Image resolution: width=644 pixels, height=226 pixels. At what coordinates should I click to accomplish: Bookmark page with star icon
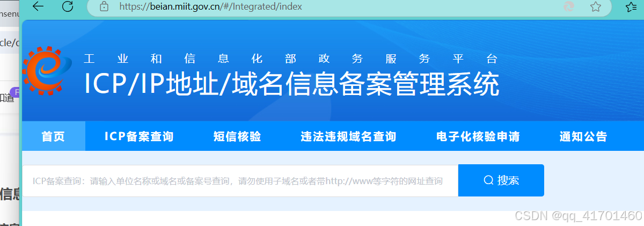click(x=595, y=6)
